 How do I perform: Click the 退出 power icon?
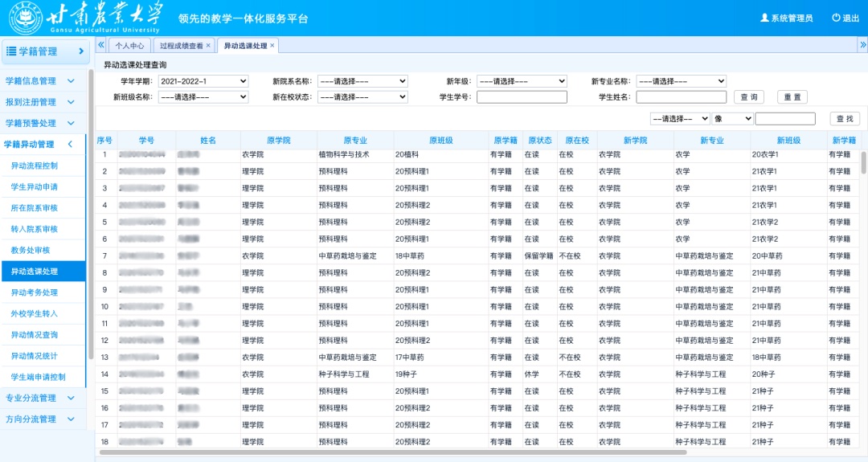click(x=836, y=18)
